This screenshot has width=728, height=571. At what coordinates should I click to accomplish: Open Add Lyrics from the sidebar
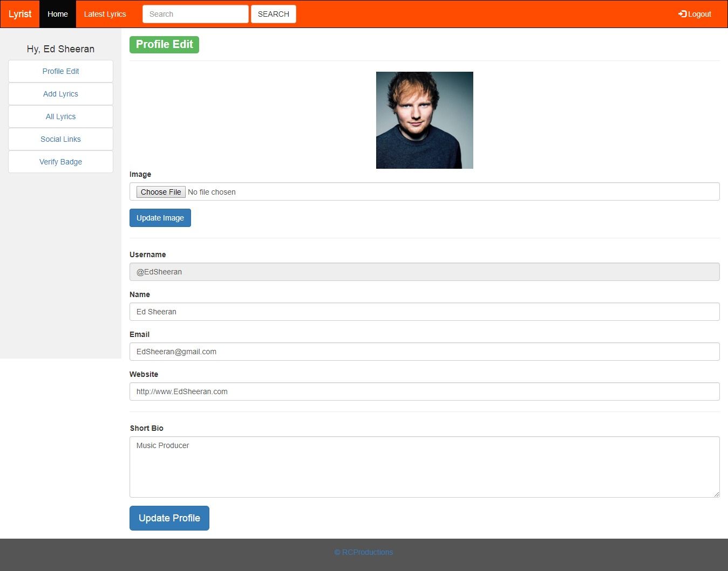click(60, 94)
